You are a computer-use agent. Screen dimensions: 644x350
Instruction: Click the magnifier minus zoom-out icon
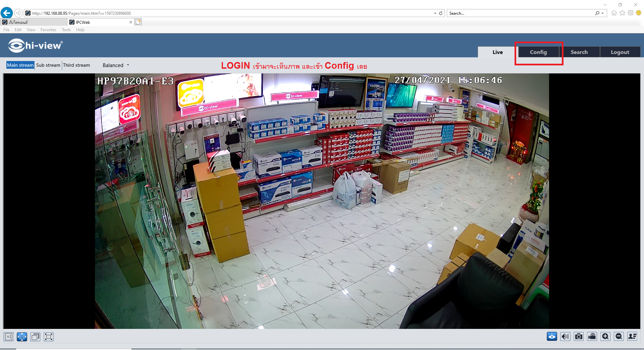[x=619, y=336]
